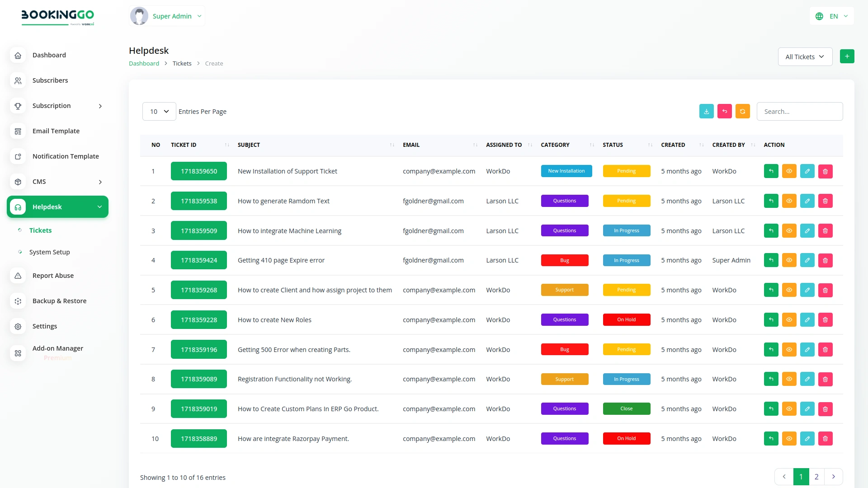Open System Setup from the Helpdesk menu

tap(49, 252)
